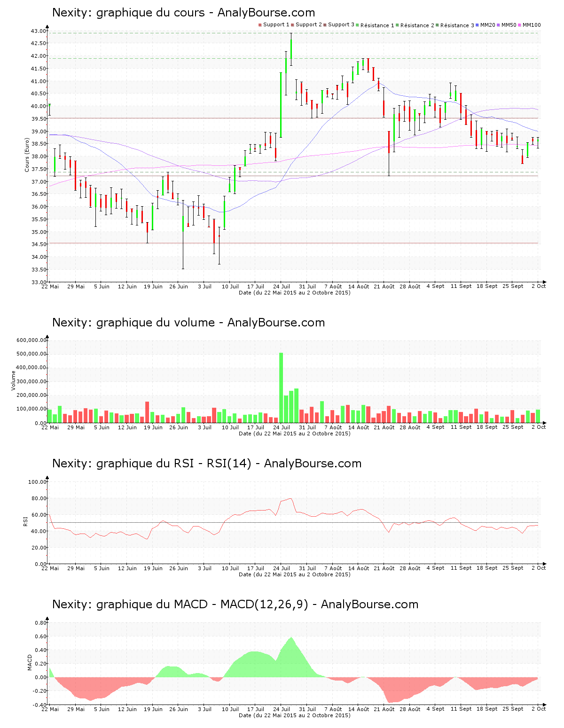Click the date range caption under price chart
The image size is (564, 728).
(x=295, y=293)
